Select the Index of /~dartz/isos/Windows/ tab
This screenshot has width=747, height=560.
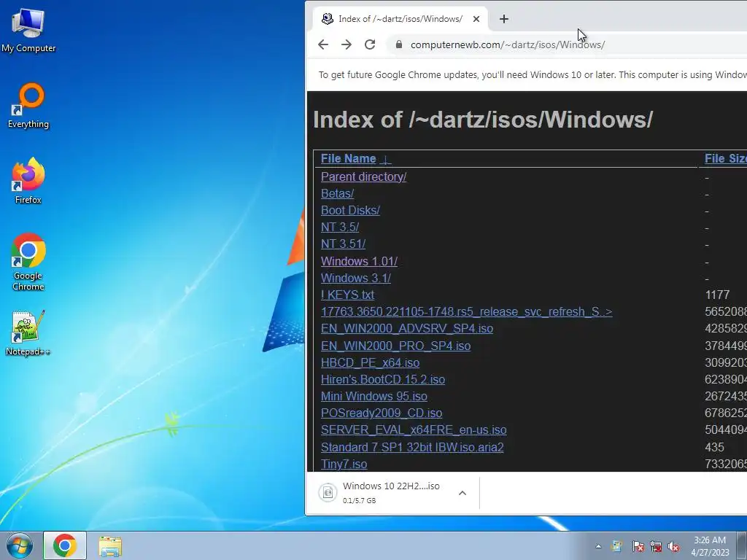[400, 19]
